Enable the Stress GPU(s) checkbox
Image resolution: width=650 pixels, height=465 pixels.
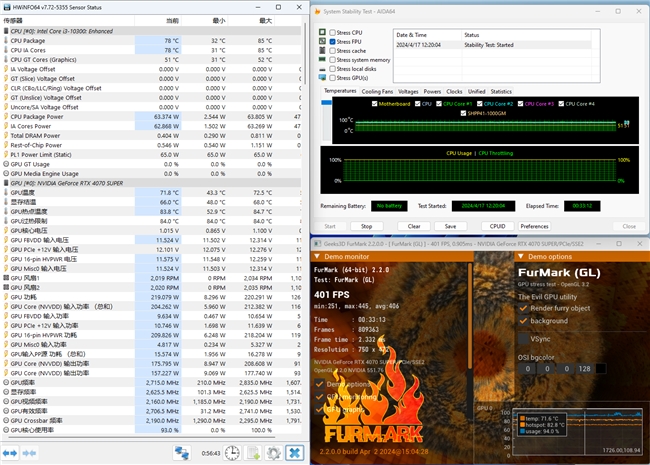(x=332, y=78)
